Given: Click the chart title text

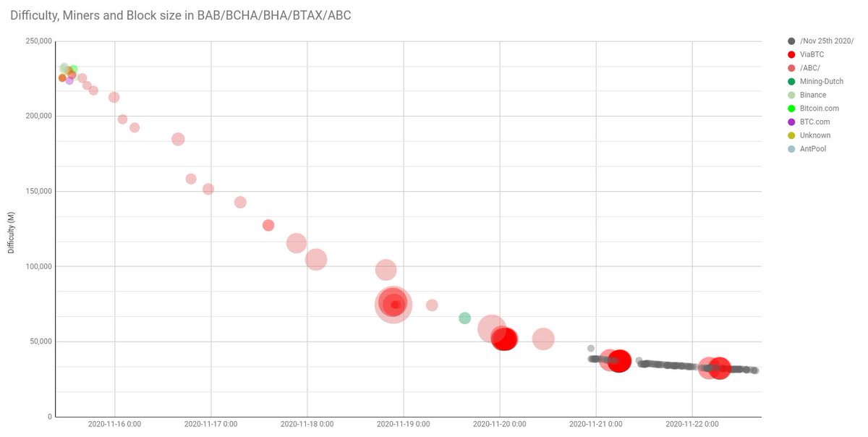Looking at the screenshot, I should 180,14.
